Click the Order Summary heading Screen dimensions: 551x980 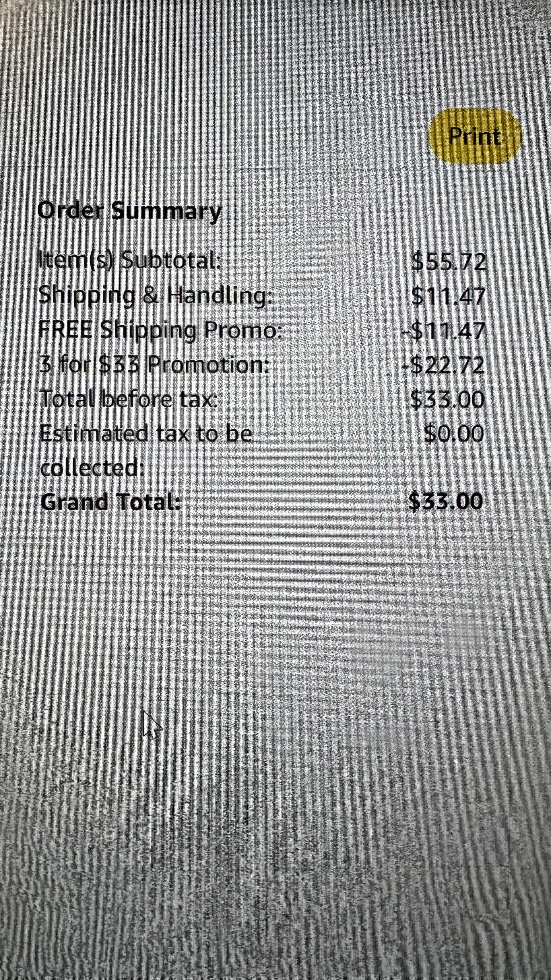pyautogui.click(x=129, y=211)
